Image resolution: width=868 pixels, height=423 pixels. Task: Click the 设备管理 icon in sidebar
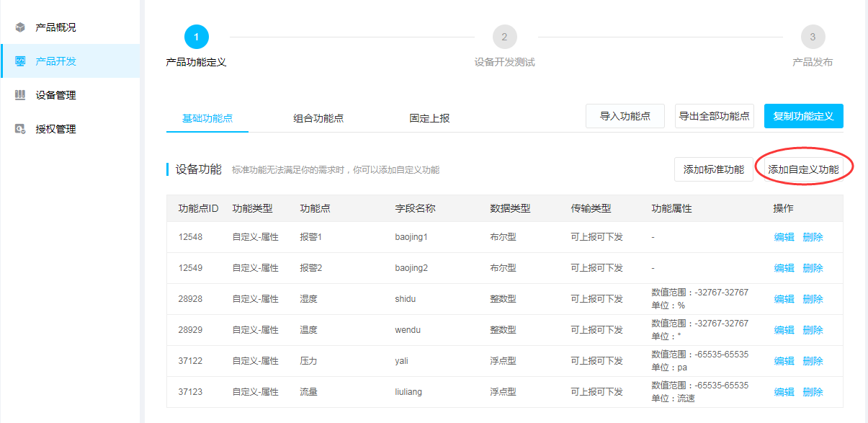[x=20, y=95]
